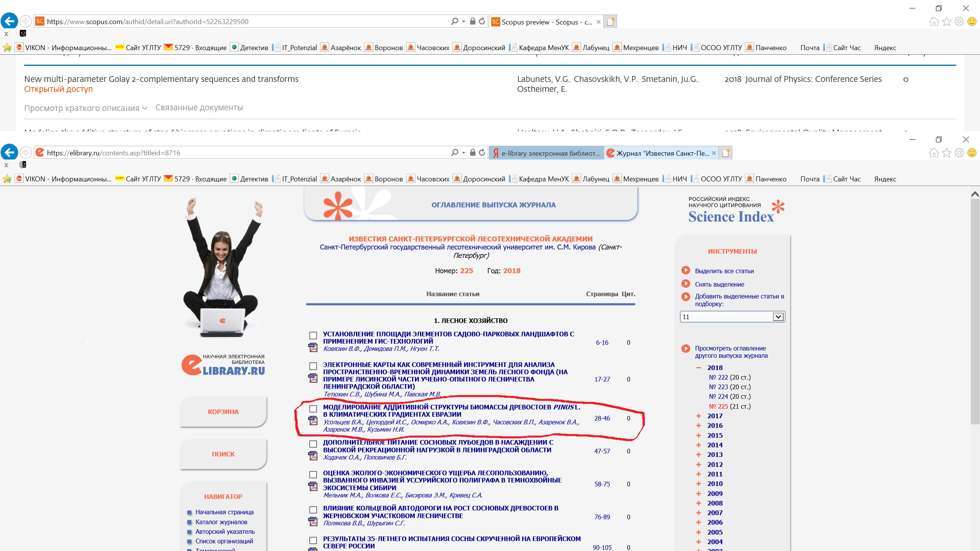Click the favorites star icon in the Scopus window

(947, 21)
